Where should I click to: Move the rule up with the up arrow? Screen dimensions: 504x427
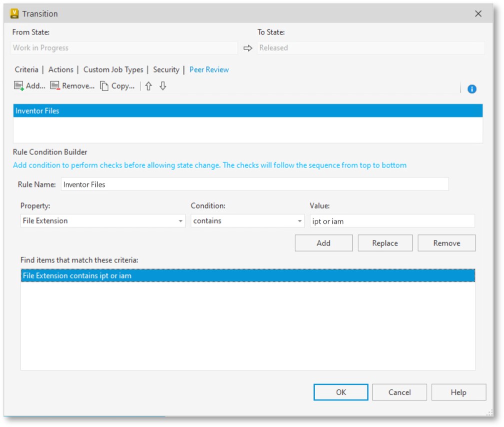tap(148, 86)
